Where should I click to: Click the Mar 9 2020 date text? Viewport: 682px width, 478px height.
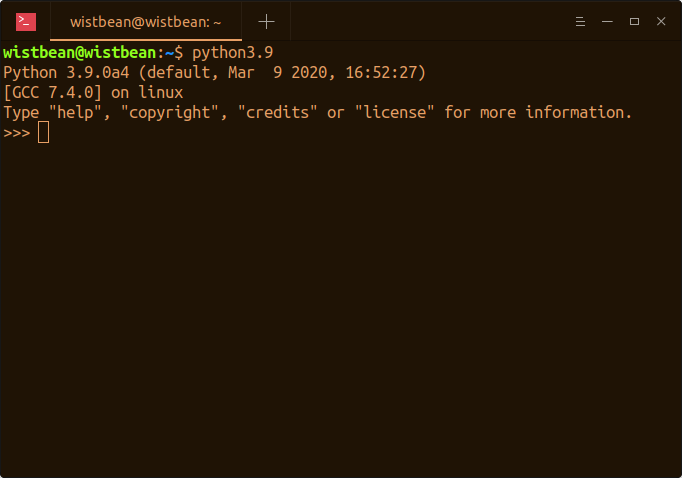[277, 73]
